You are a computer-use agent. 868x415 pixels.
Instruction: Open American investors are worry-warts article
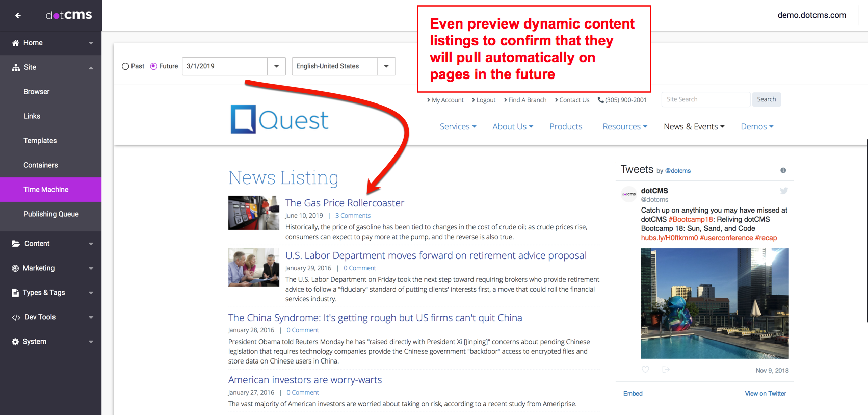coord(305,380)
